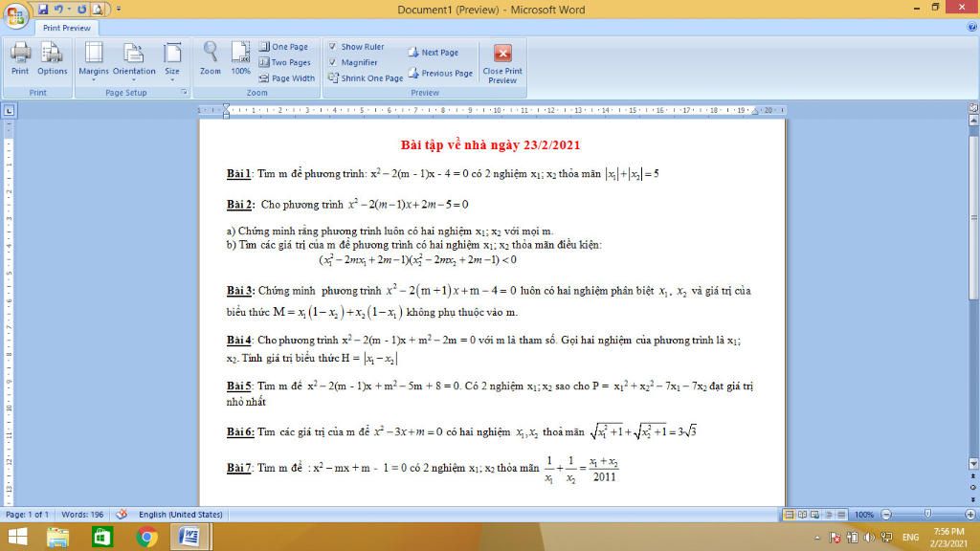Image resolution: width=980 pixels, height=551 pixels.
Task: Click the Office button logo
Action: (15, 15)
